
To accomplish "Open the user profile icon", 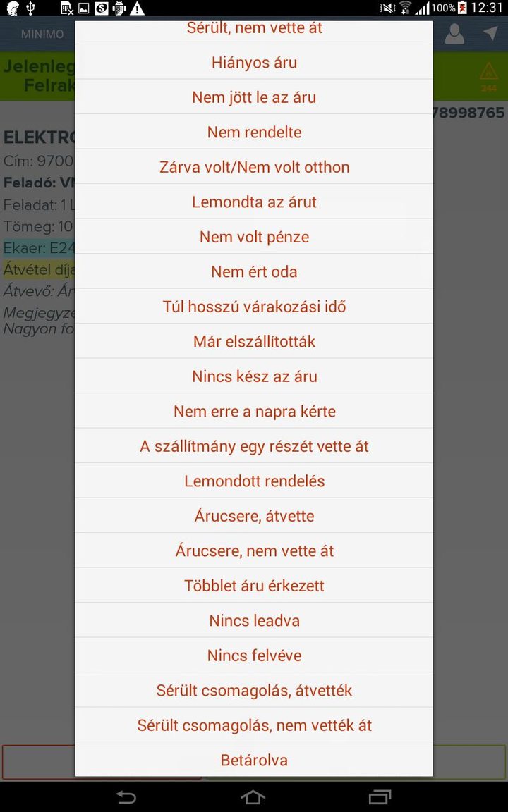I will click(x=454, y=33).
